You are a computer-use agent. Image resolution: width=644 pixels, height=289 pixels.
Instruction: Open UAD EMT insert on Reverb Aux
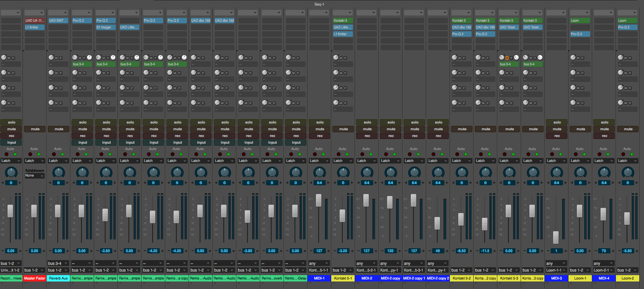pos(58,21)
